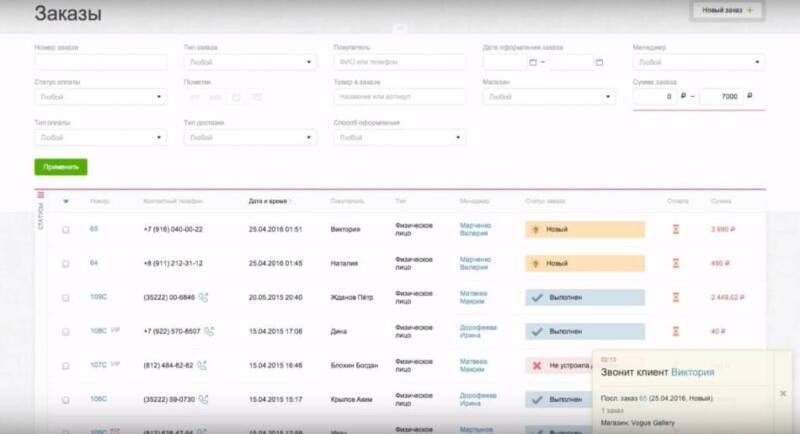Click the hourglass payment icon for order 65
The image size is (800, 434).
click(675, 229)
